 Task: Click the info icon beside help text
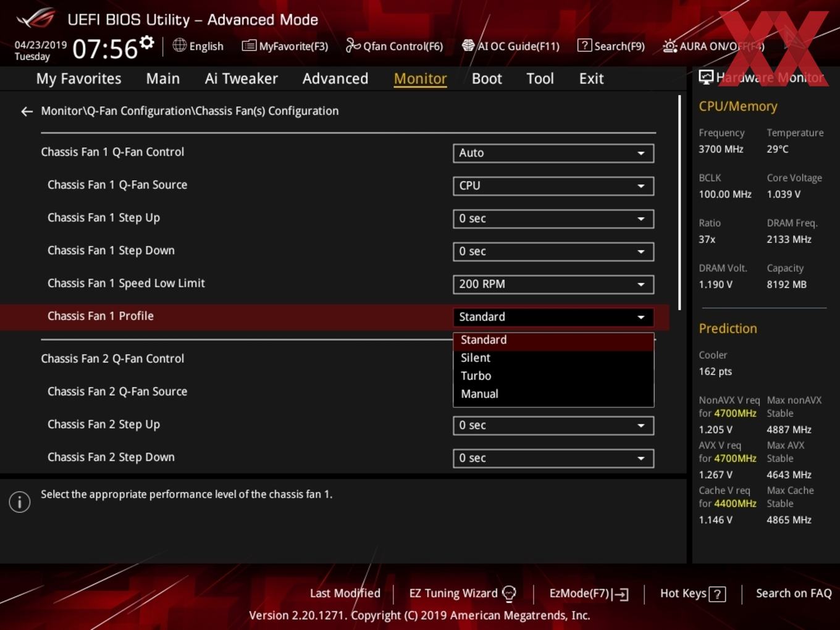(x=20, y=502)
